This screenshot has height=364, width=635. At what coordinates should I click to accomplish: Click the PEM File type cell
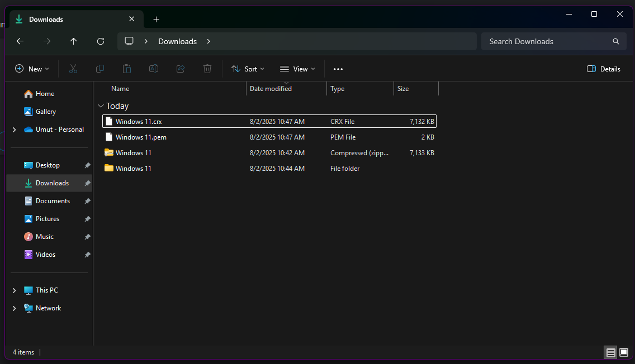pyautogui.click(x=343, y=137)
